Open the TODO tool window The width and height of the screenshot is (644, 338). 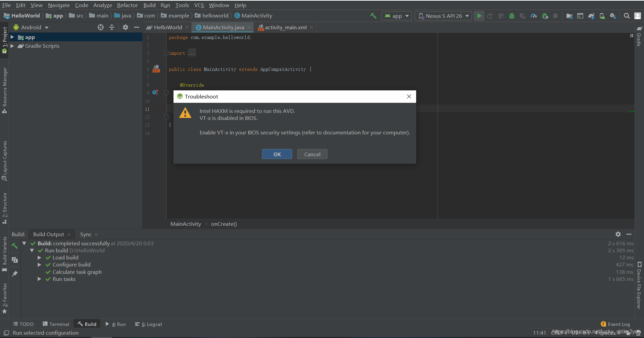23,324
